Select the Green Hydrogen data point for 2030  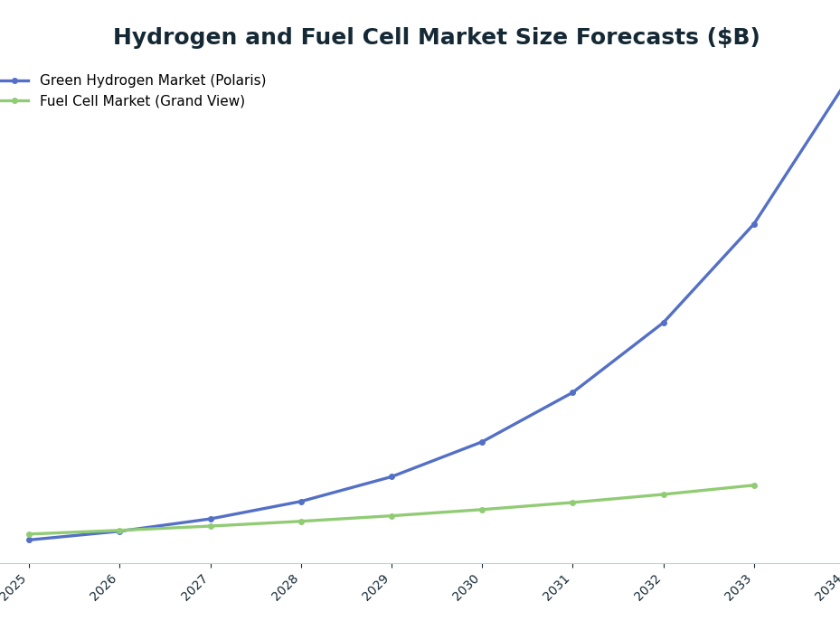pos(482,443)
